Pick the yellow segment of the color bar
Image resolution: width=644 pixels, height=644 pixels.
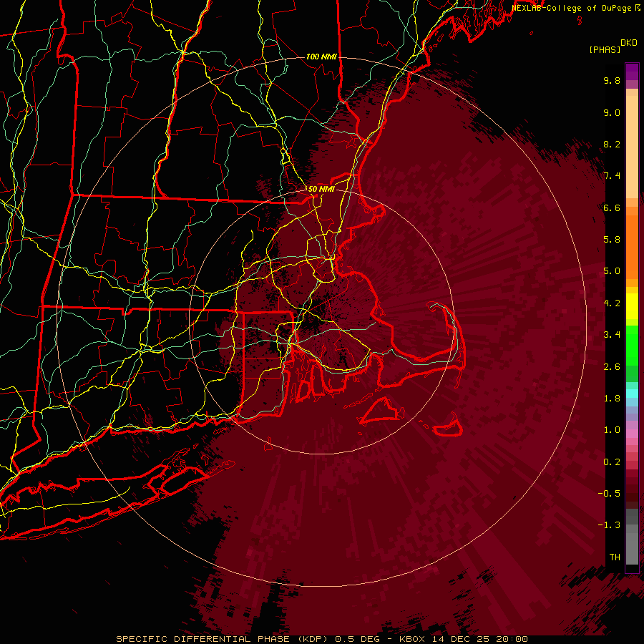[x=632, y=306]
